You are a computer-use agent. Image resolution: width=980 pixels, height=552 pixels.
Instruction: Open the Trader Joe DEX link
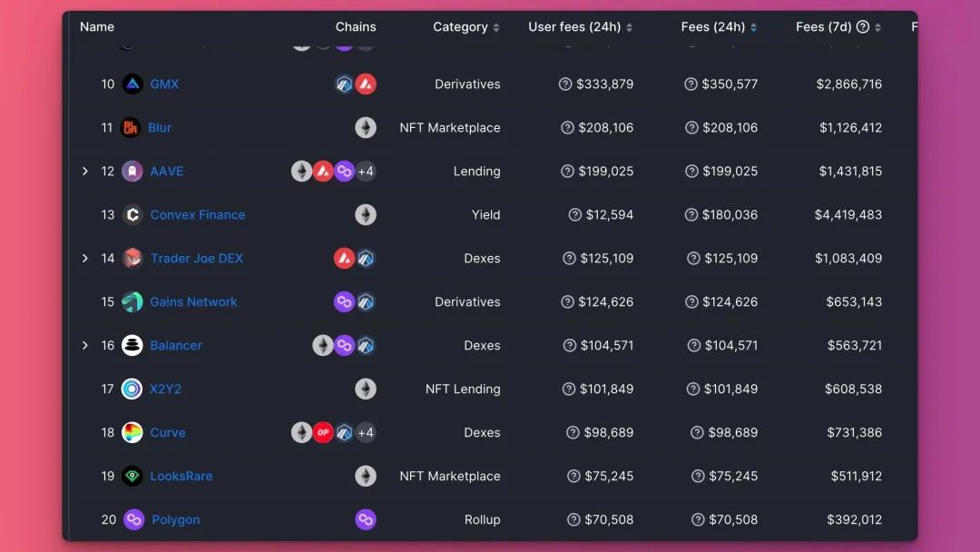[x=196, y=258]
